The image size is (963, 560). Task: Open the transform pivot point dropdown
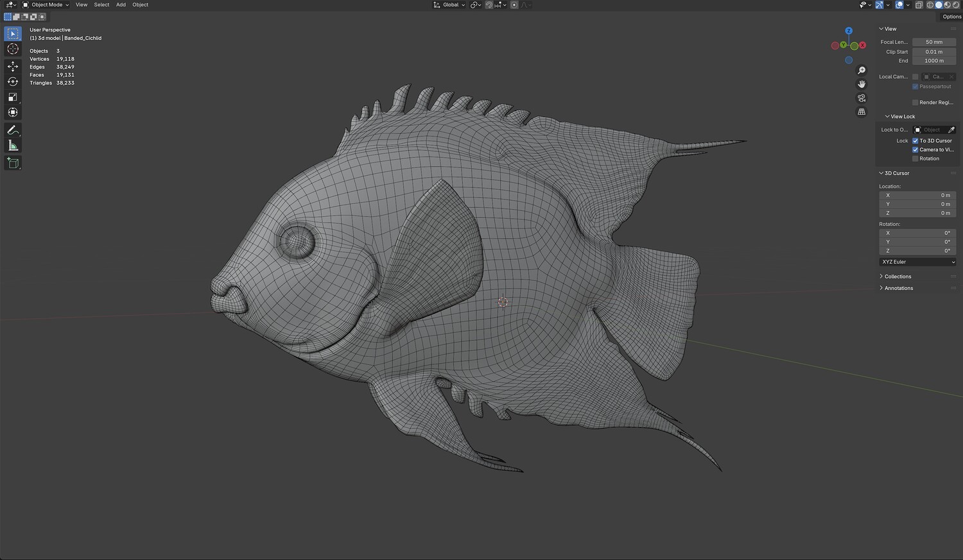tap(475, 4)
